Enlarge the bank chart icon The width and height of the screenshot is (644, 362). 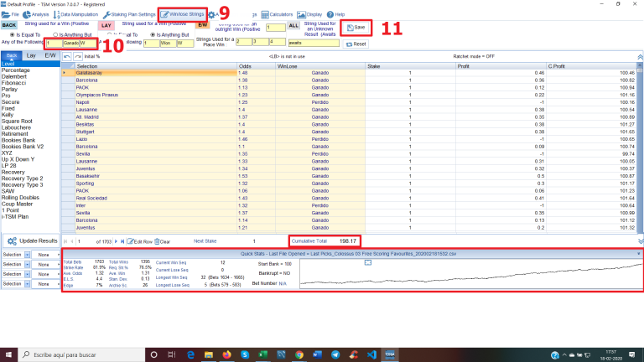(x=368, y=262)
